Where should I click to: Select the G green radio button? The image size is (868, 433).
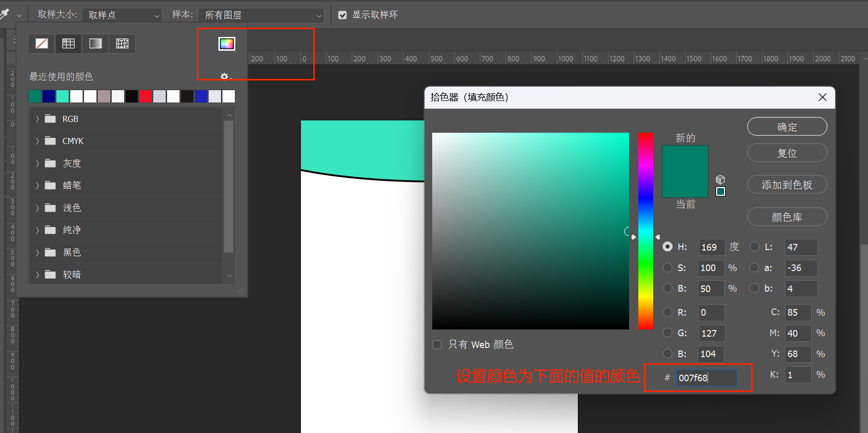pyautogui.click(x=668, y=333)
